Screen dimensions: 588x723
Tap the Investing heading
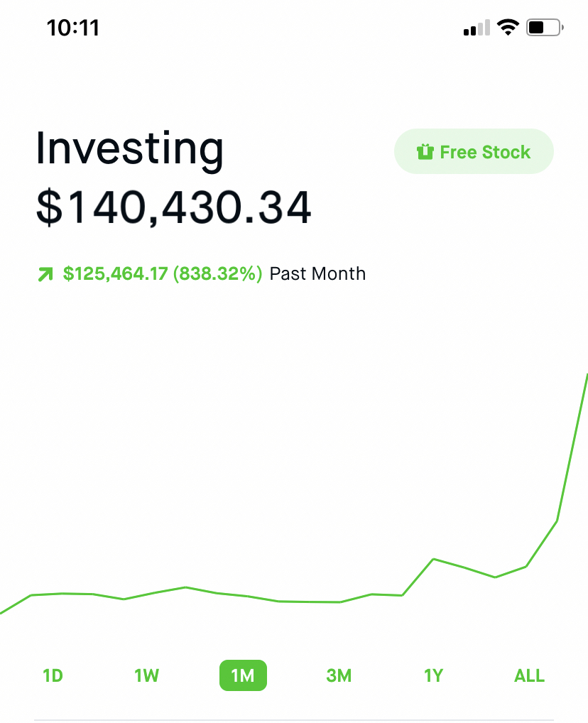(130, 148)
